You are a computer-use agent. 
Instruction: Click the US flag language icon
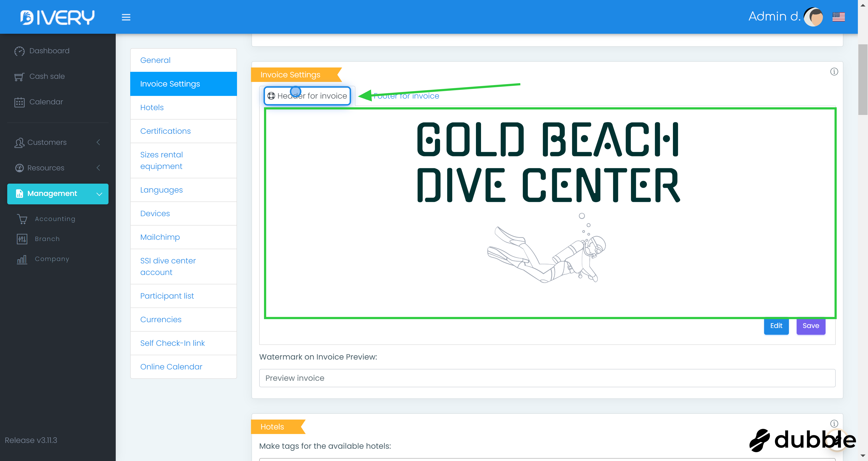[x=838, y=16]
